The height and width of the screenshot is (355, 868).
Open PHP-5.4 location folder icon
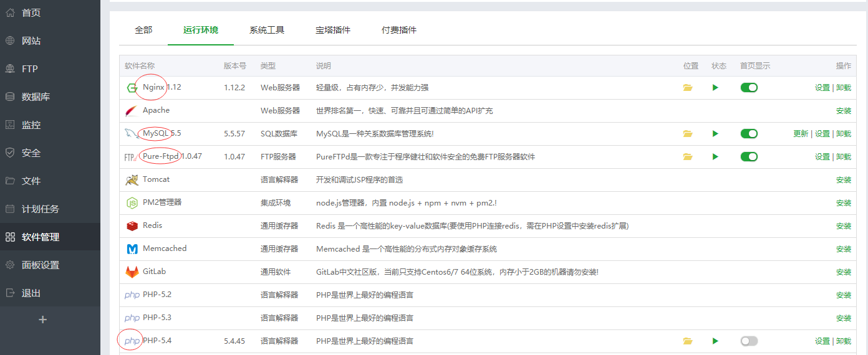pyautogui.click(x=688, y=341)
